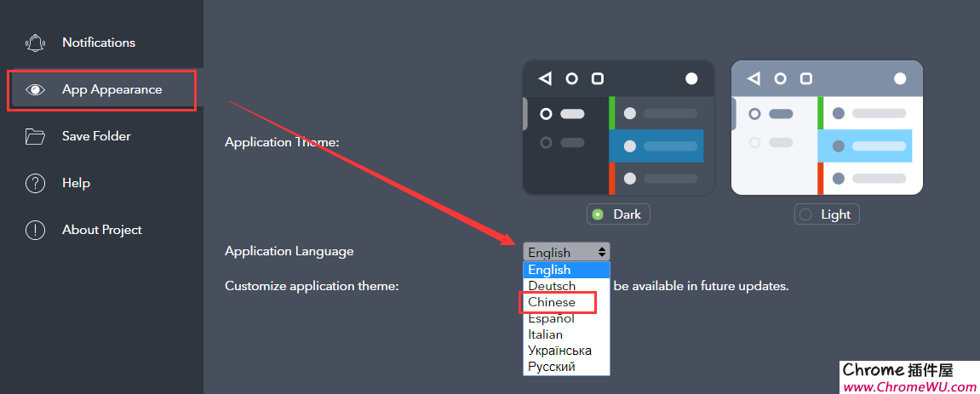Screen dimensions: 980x394
Task: Click the App Appearance eye icon
Action: click(x=35, y=89)
